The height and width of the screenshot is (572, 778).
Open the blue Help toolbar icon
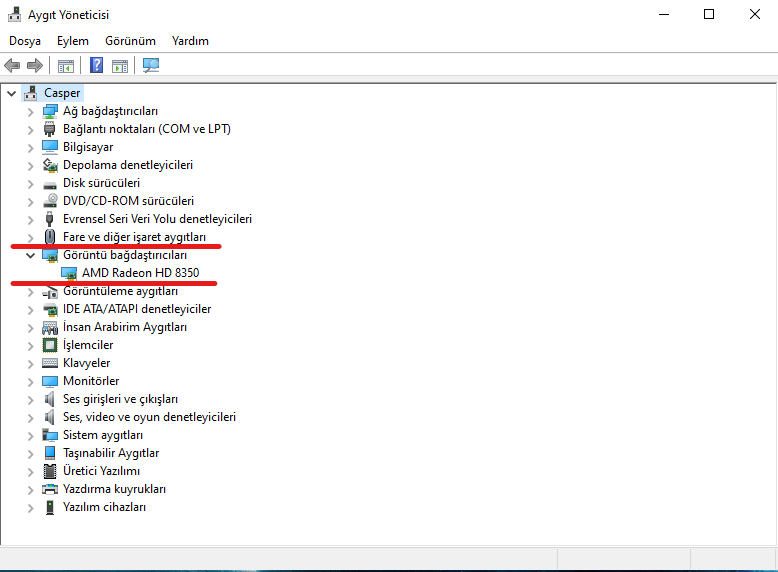point(96,65)
